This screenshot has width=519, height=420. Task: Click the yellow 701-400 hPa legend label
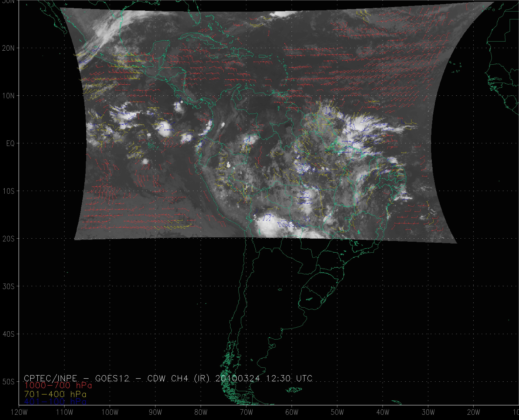[x=55, y=394]
